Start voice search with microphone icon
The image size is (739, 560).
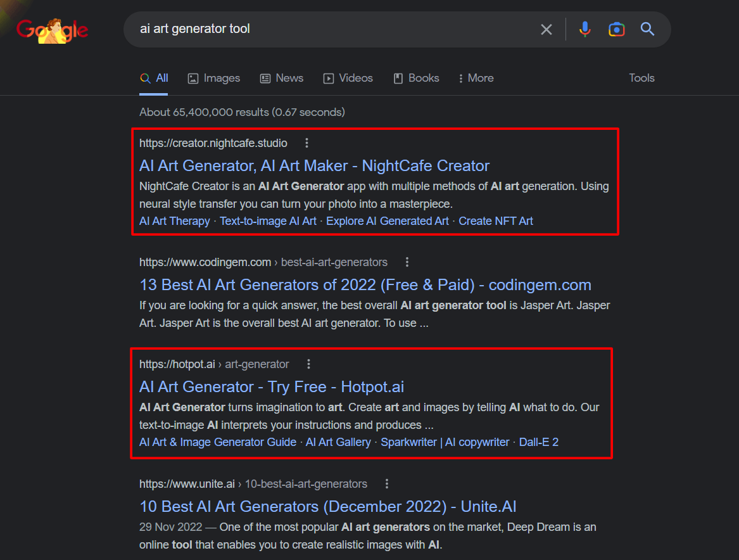click(584, 29)
